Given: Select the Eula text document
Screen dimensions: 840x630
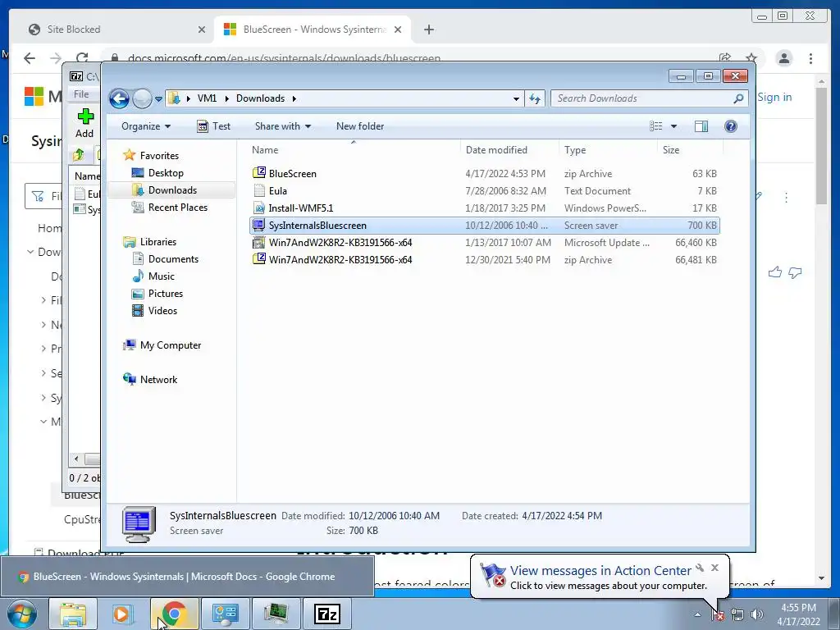Looking at the screenshot, I should click(x=484, y=190).
